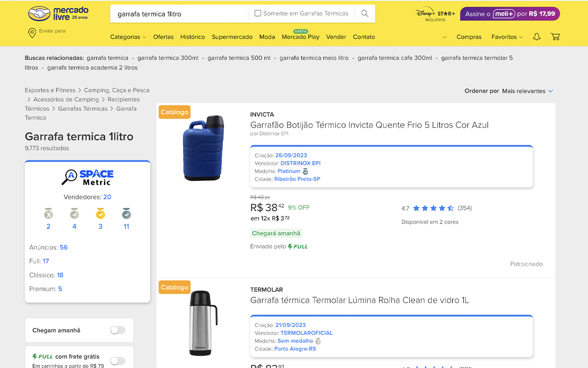Check 'Somente em Garrafas Térmicas' checkbox
This screenshot has height=368, width=588.
click(x=258, y=13)
